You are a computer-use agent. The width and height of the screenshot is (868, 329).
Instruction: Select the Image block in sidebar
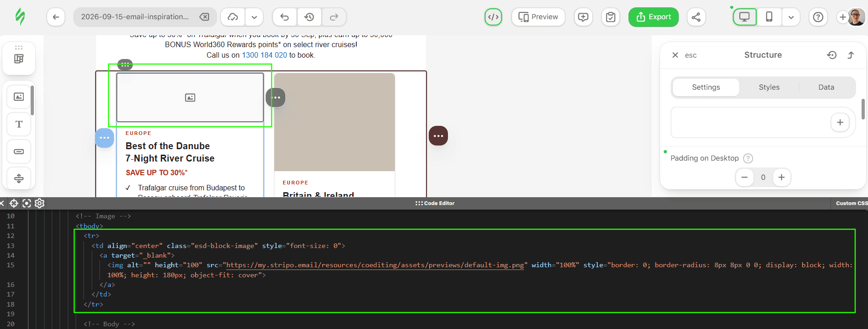[19, 97]
